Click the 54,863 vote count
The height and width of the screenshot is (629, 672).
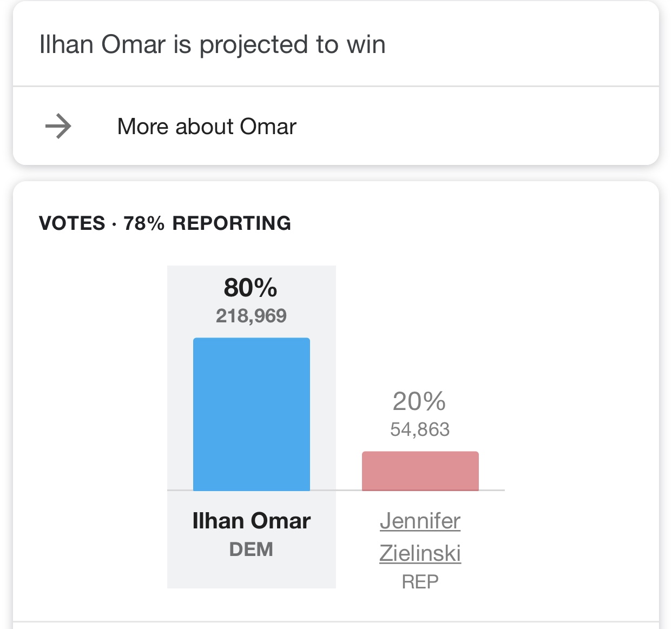[420, 429]
